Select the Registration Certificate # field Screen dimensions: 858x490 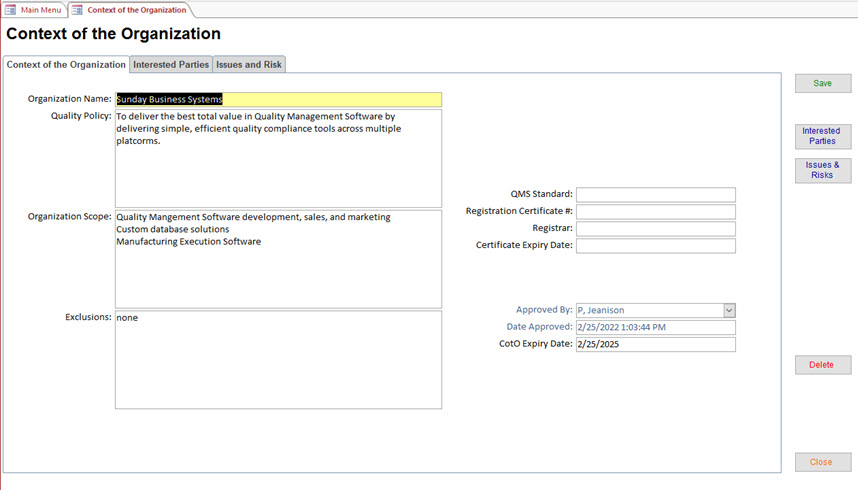[x=655, y=211]
